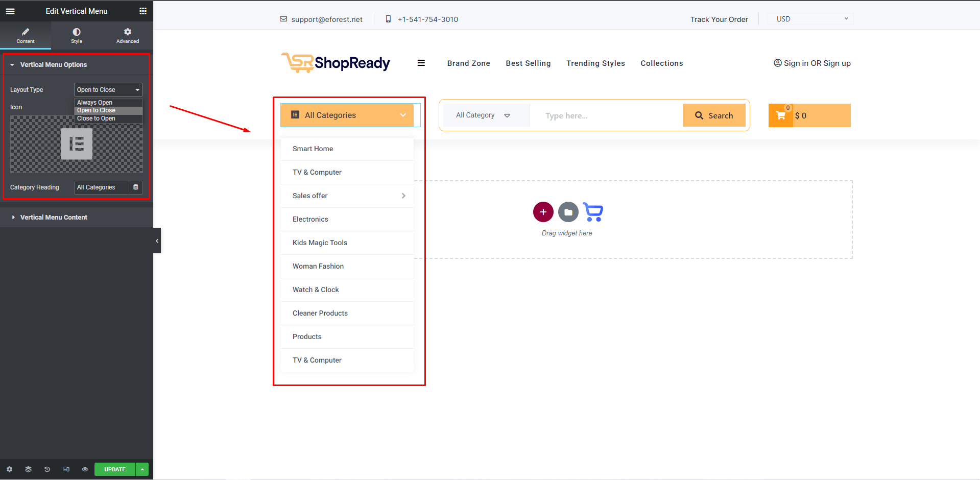980x480 pixels.
Task: Switch to the Style tab
Action: tap(77, 35)
